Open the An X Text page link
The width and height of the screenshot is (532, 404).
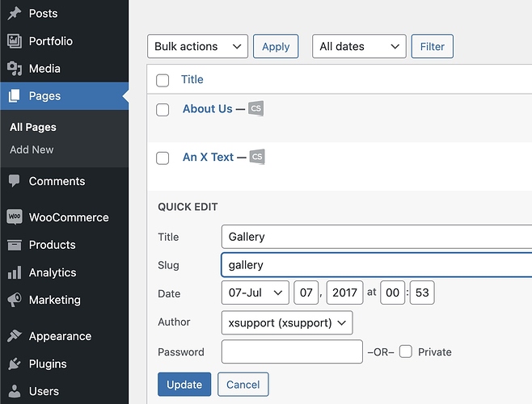point(208,158)
